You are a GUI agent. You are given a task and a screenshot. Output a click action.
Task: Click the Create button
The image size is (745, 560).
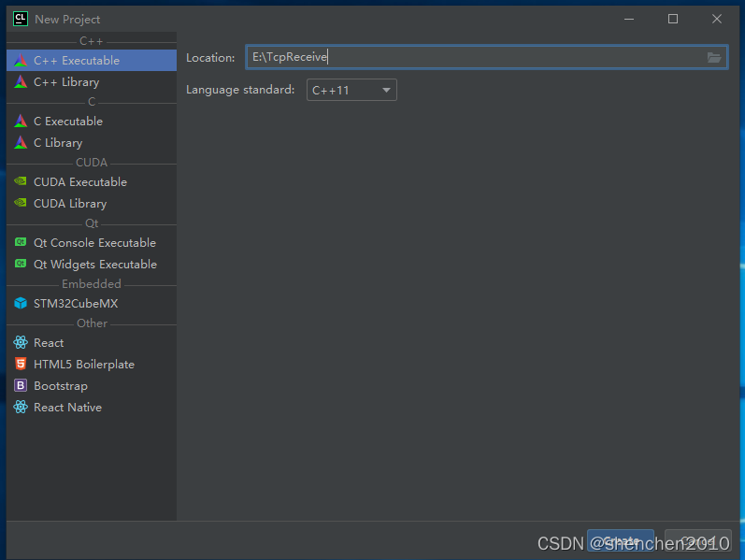coord(621,540)
